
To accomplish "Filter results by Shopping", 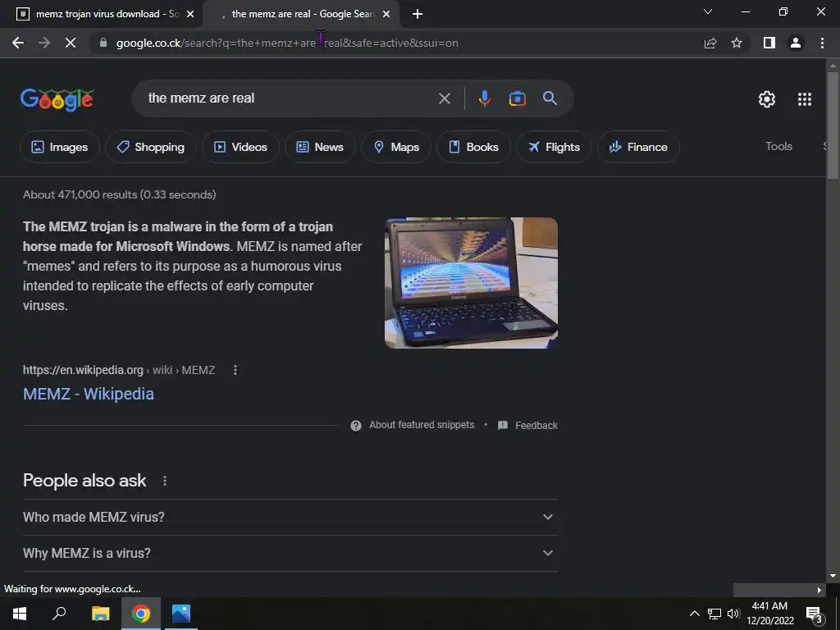I will [x=151, y=147].
